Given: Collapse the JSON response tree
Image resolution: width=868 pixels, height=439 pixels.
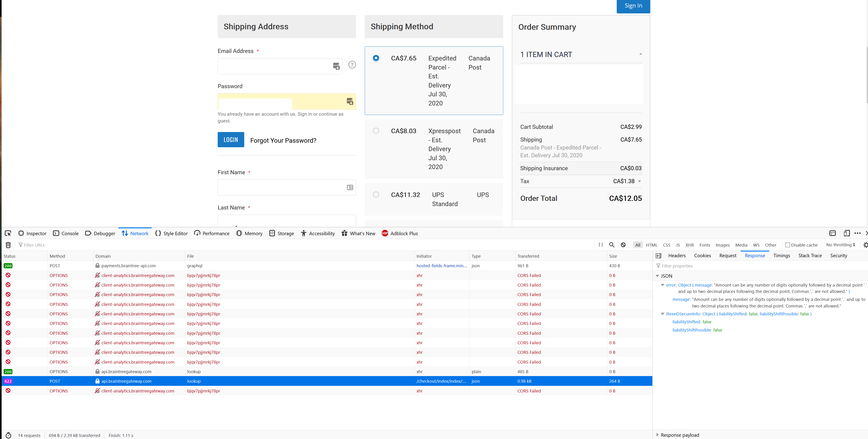Looking at the screenshot, I should click(657, 276).
